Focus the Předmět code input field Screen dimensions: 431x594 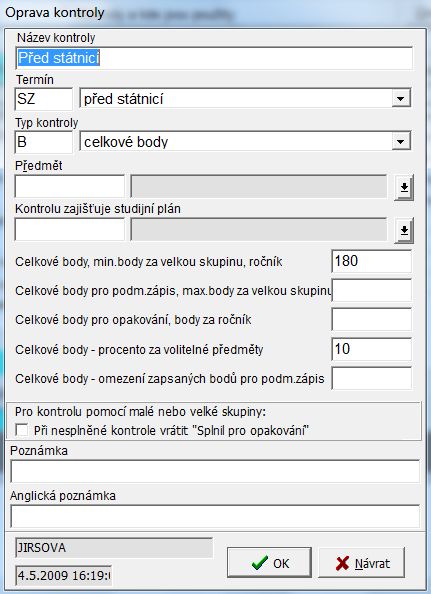[x=70, y=186]
